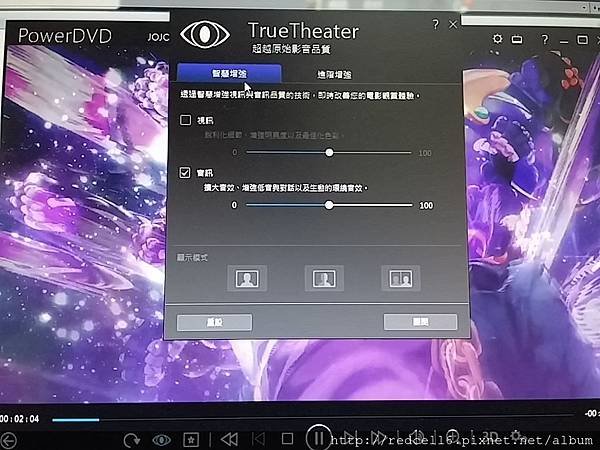Maximize the PowerDVD window

coord(582,40)
